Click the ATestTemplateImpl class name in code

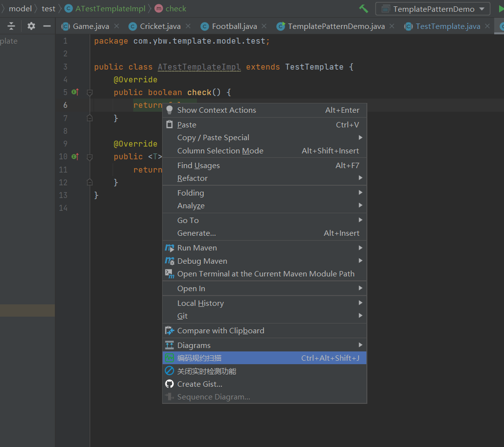199,67
